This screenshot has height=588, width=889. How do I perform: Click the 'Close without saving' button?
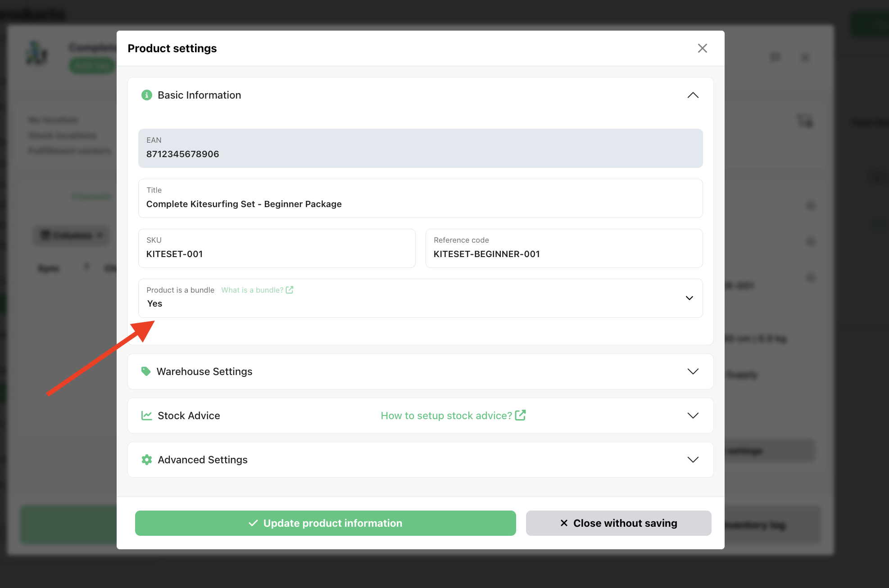618,523
